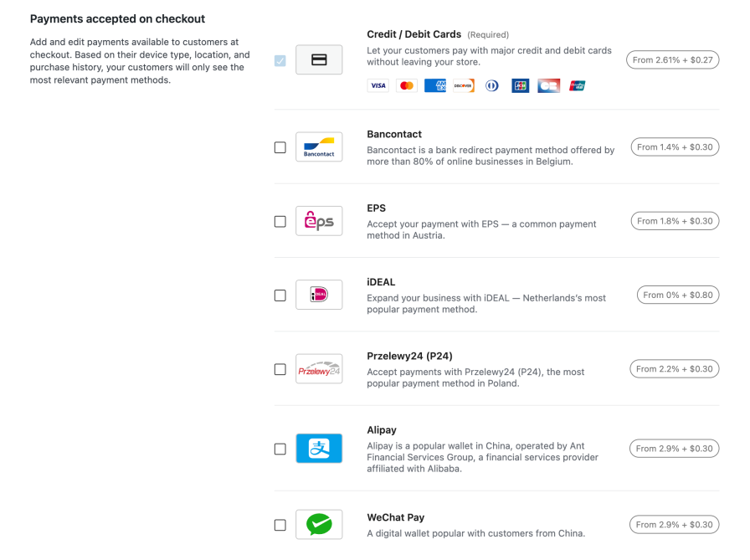
Task: Click the Alipay wallet logo
Action: pyautogui.click(x=319, y=449)
